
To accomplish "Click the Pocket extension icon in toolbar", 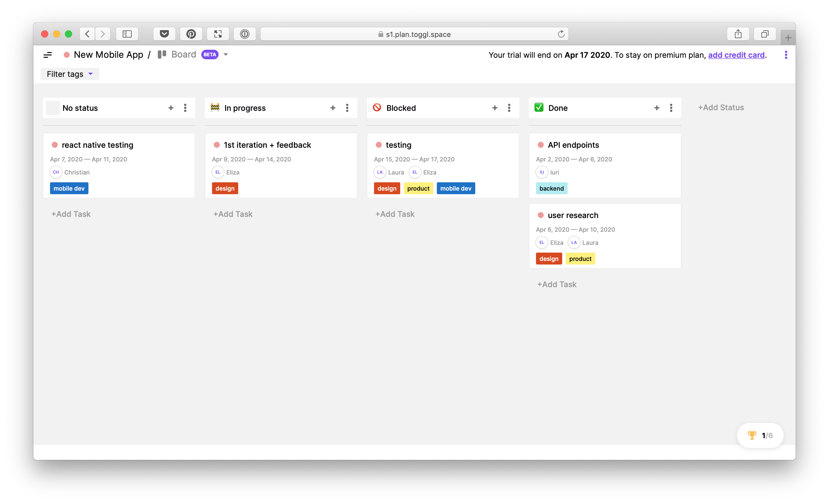I will pos(164,34).
